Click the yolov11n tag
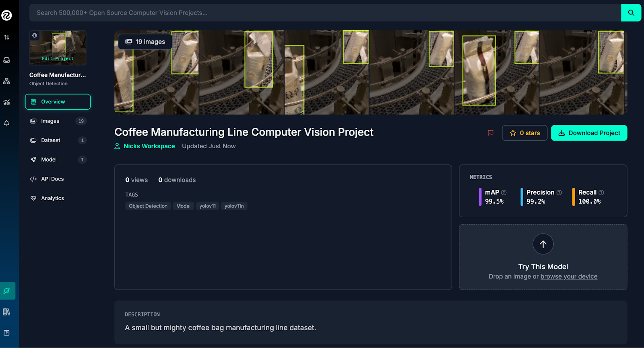This screenshot has height=348, width=644. point(234,206)
